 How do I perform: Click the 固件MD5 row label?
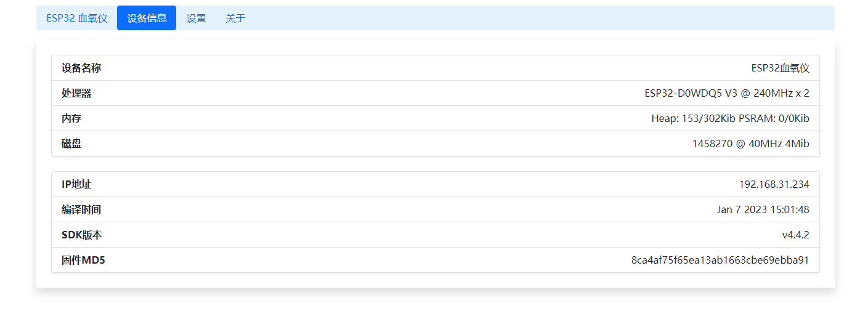pos(83,261)
